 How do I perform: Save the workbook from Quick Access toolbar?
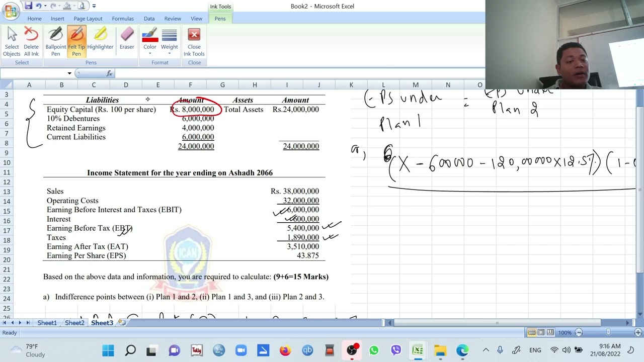(x=28, y=6)
